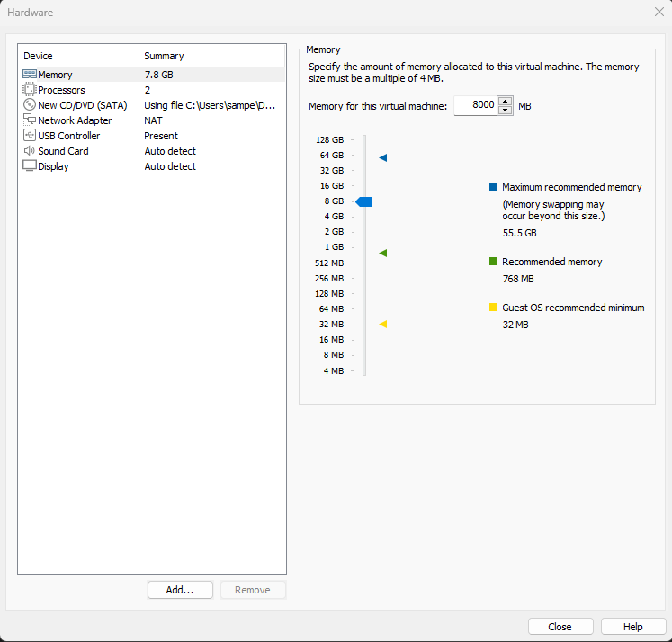The image size is (672, 642).
Task: Click the green recommended memory marker
Action: pos(382,254)
